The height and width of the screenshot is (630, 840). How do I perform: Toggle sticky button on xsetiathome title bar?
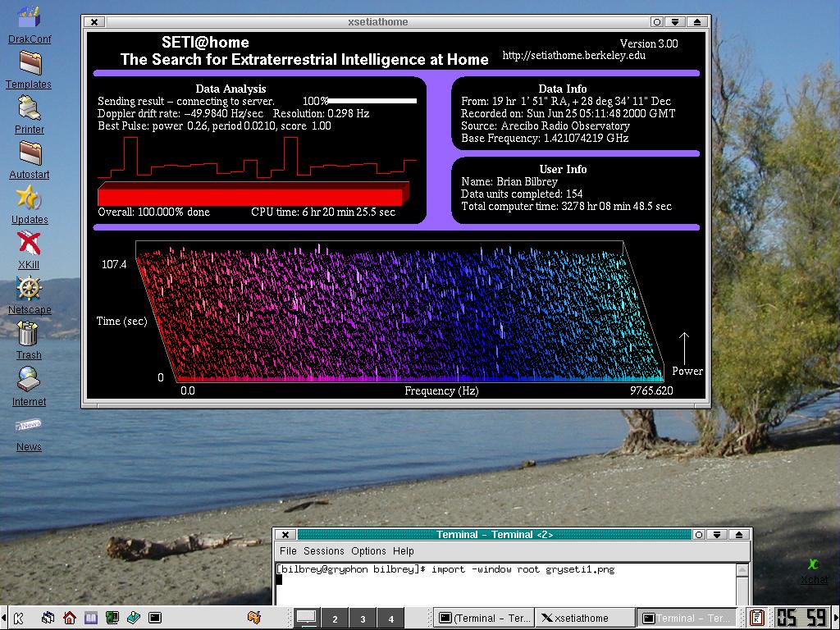point(657,22)
